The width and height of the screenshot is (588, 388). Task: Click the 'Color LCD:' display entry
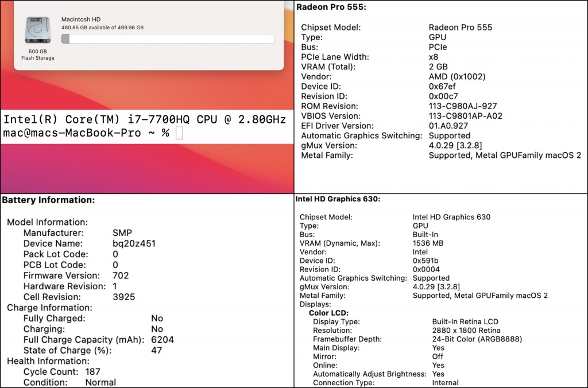pyautogui.click(x=329, y=313)
